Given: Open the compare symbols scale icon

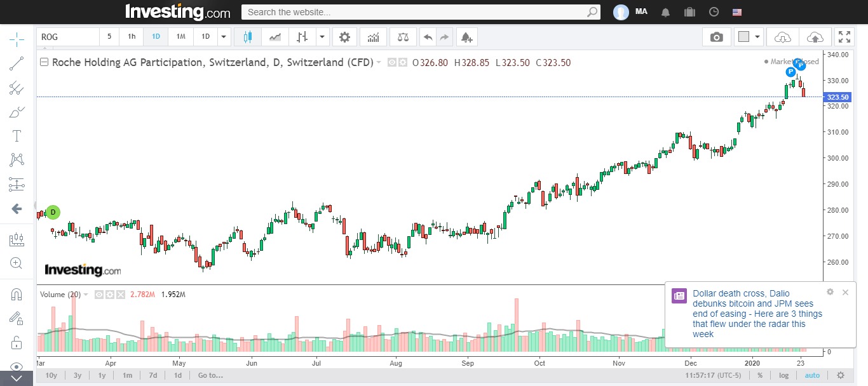Looking at the screenshot, I should [403, 37].
